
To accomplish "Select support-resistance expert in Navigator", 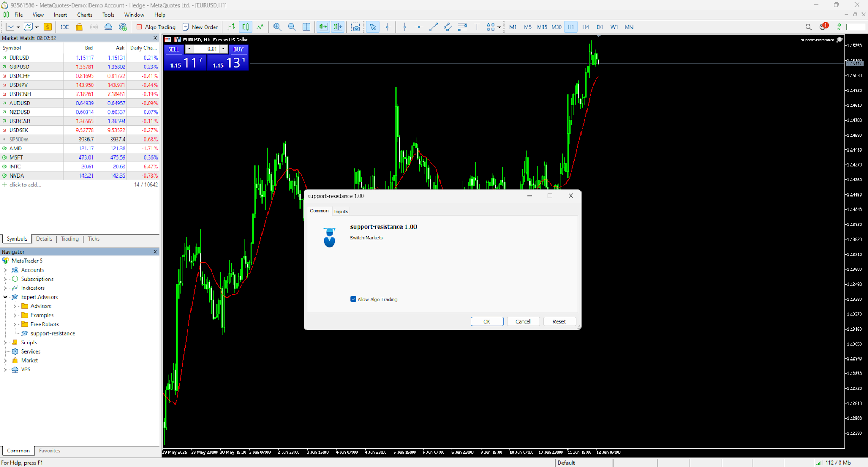I will 53,333.
